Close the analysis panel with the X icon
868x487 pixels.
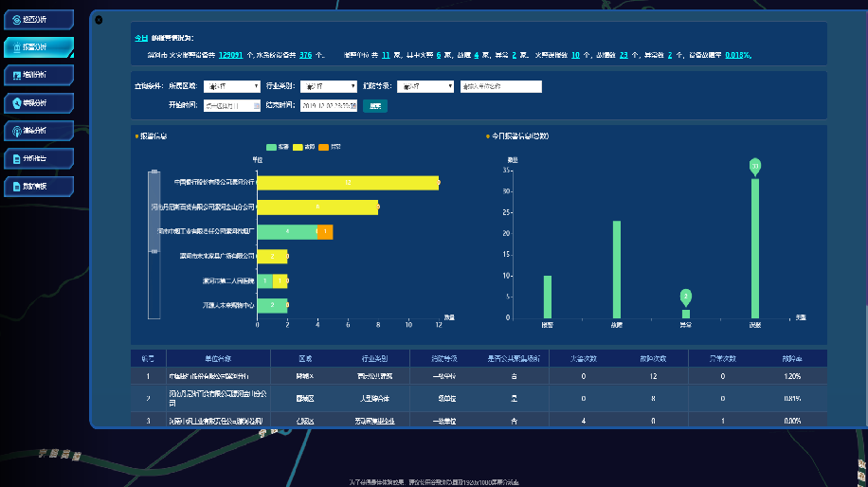[99, 19]
